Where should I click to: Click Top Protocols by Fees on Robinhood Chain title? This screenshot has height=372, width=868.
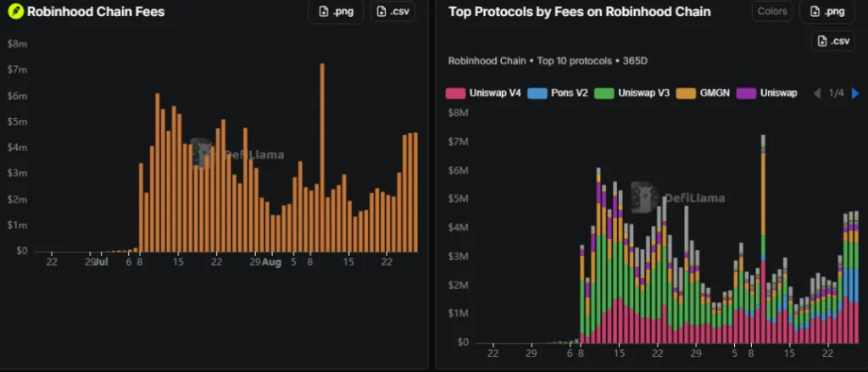(580, 12)
